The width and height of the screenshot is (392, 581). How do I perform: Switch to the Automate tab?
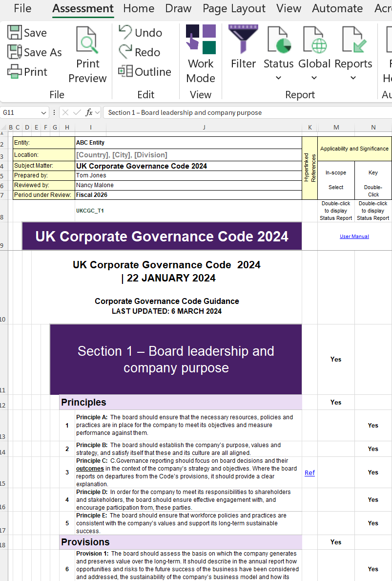tap(337, 8)
